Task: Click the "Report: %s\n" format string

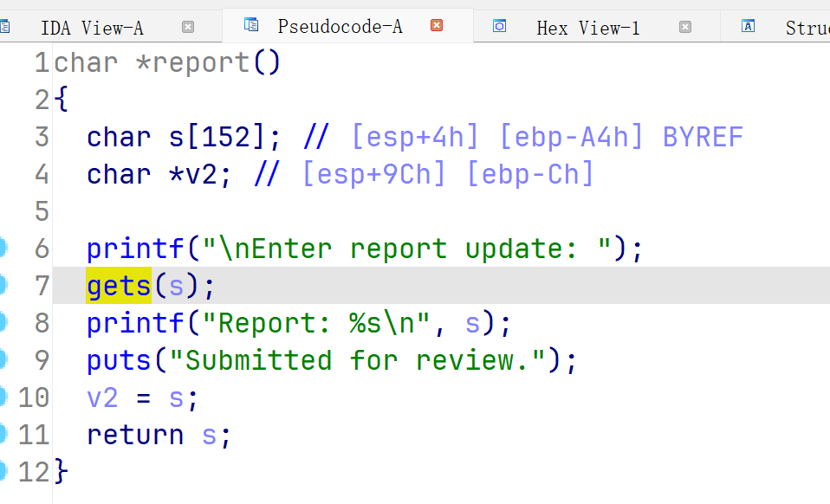Action: 316,323
